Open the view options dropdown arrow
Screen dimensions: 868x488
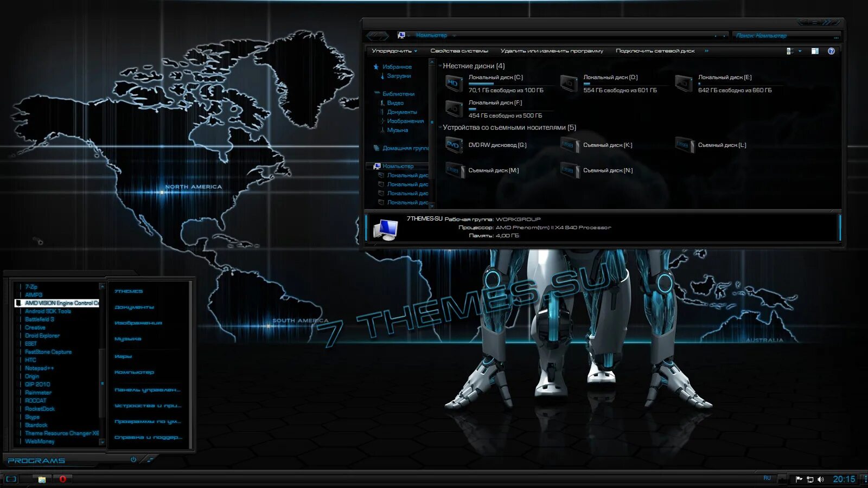coord(800,51)
